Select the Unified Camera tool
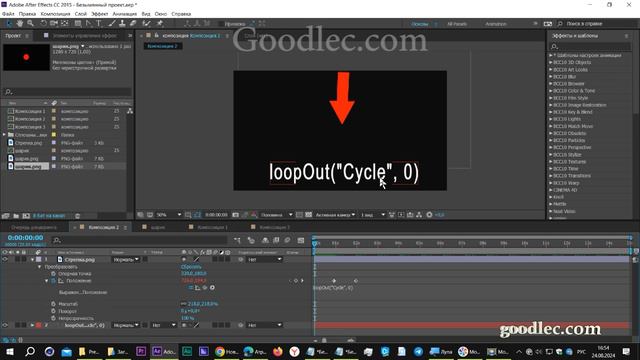 click(x=54, y=24)
